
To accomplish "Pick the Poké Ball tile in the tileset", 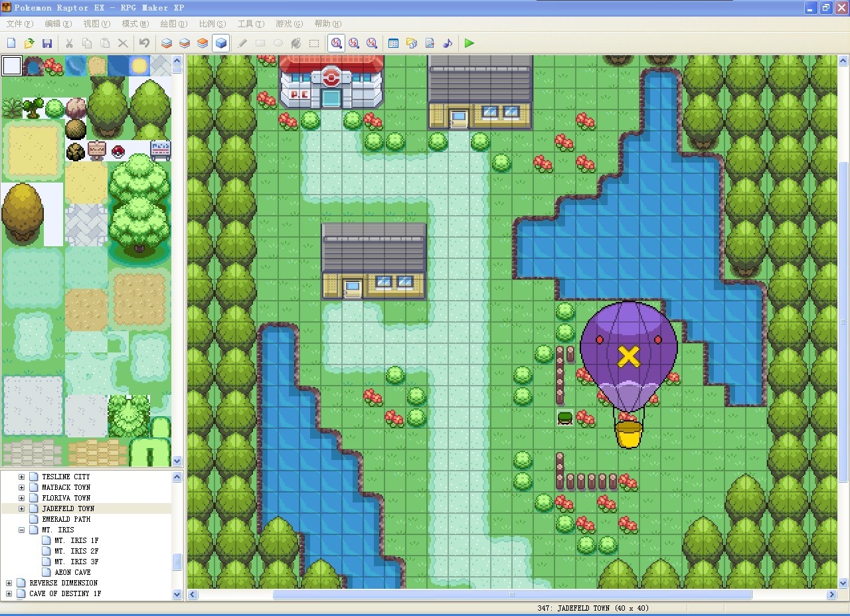I will tap(118, 151).
